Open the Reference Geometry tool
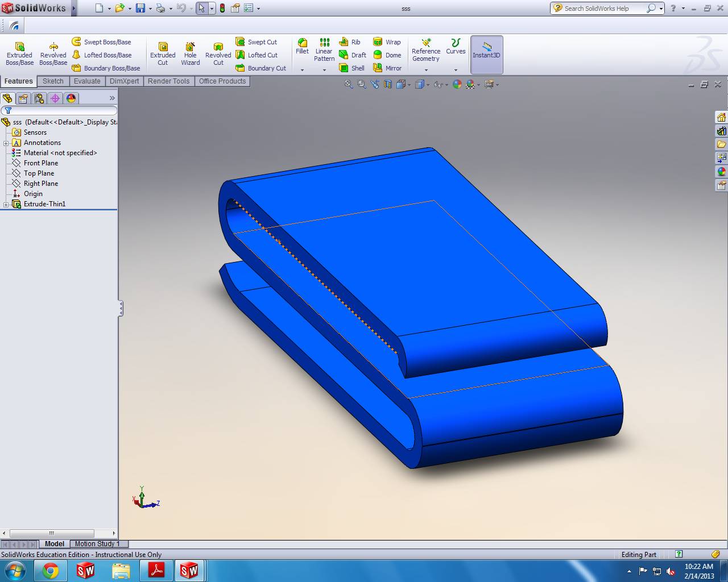This screenshot has height=582, width=728. tap(426, 50)
